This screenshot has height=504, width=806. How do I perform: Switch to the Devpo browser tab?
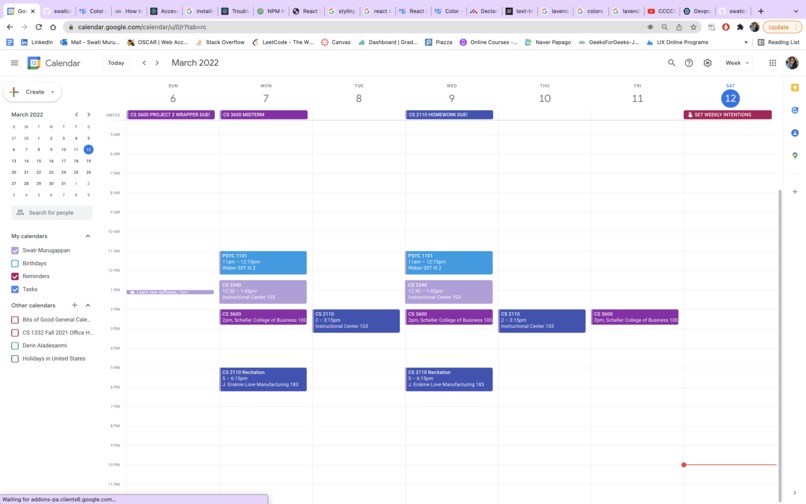pos(697,11)
